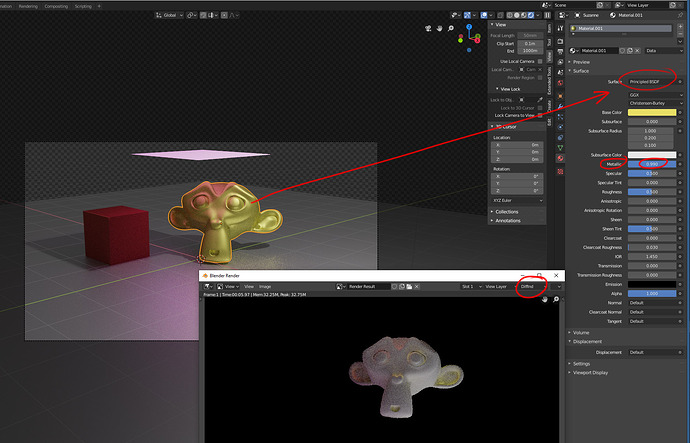Collapse the Surface panel
This screenshot has height=443, width=690.
pyautogui.click(x=580, y=71)
